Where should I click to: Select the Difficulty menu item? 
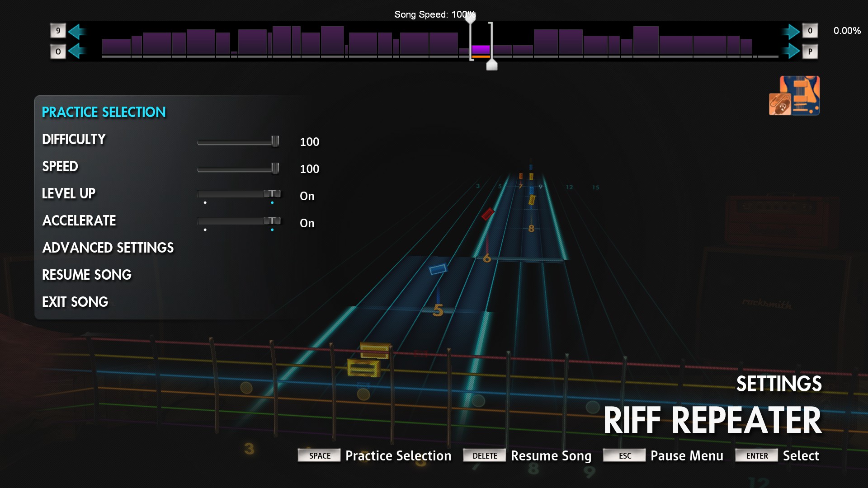point(74,139)
